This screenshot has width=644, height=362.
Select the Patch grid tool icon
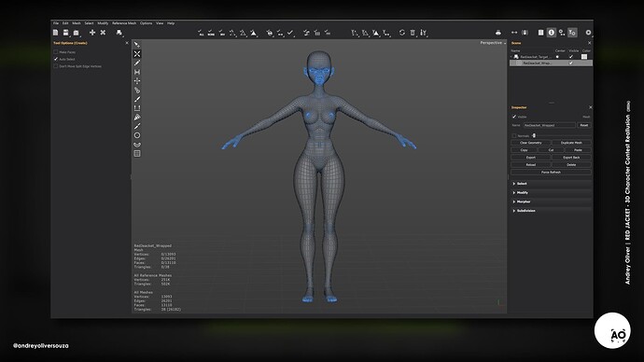[137, 153]
